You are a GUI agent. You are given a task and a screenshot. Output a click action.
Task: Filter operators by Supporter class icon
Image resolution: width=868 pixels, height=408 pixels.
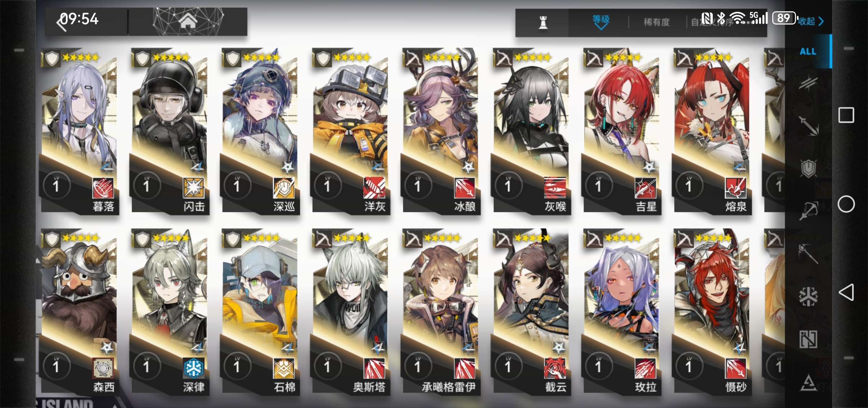[x=808, y=339]
